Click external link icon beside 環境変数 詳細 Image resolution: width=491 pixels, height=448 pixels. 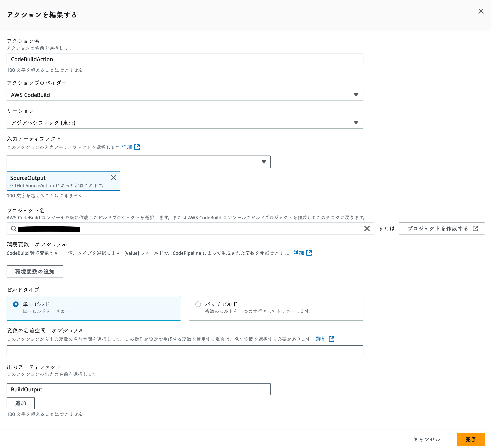pos(309,253)
